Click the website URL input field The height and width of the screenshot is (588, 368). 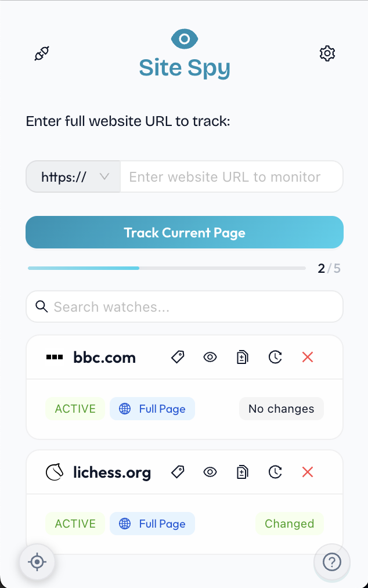pos(231,176)
